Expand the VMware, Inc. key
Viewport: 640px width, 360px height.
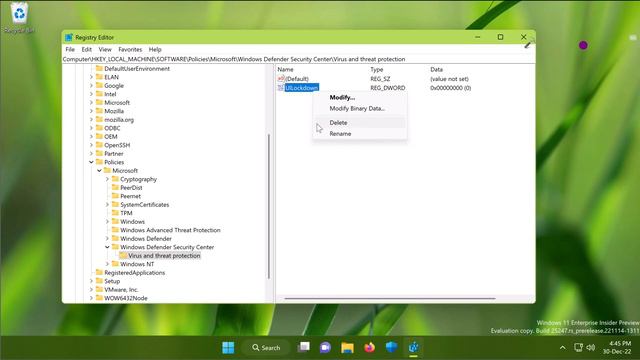point(91,289)
